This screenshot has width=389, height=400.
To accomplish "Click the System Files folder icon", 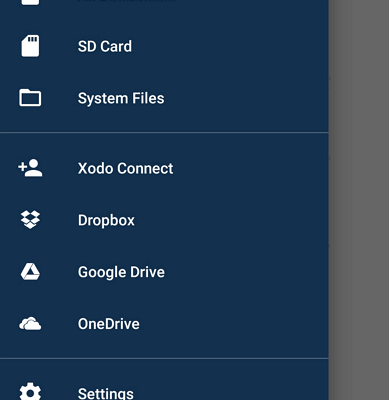I will (x=30, y=98).
